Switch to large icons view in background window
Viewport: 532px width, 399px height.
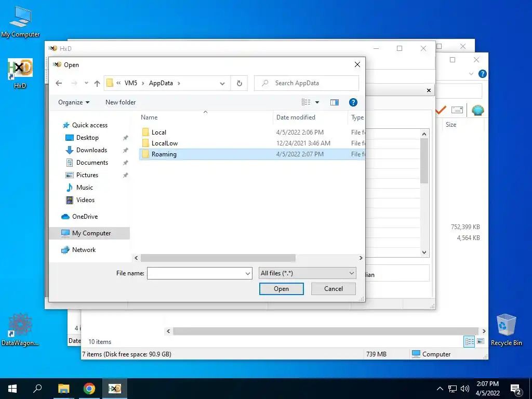click(481, 341)
